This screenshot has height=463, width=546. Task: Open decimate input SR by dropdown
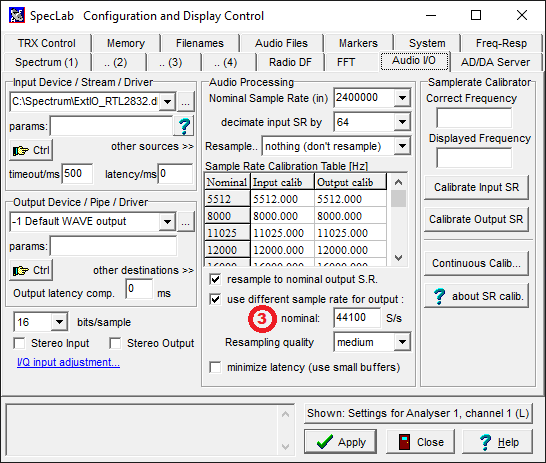coord(402,122)
